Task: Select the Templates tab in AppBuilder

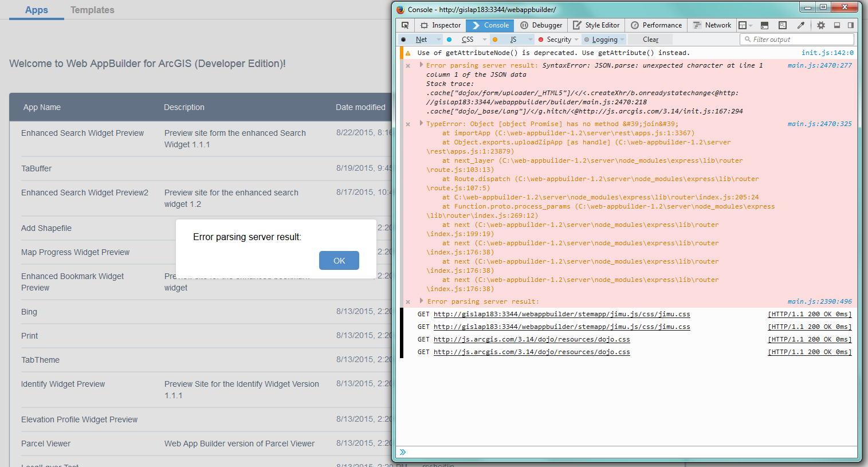Action: point(92,10)
